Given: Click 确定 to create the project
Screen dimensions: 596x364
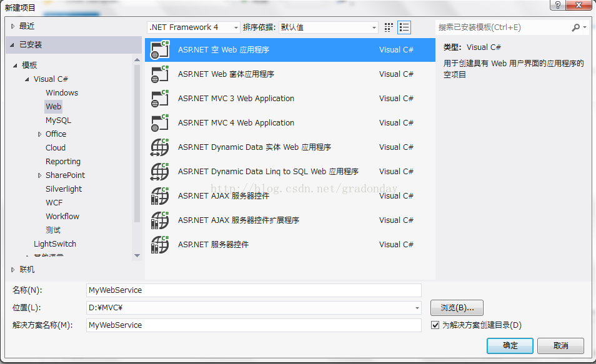Looking at the screenshot, I should pos(510,346).
